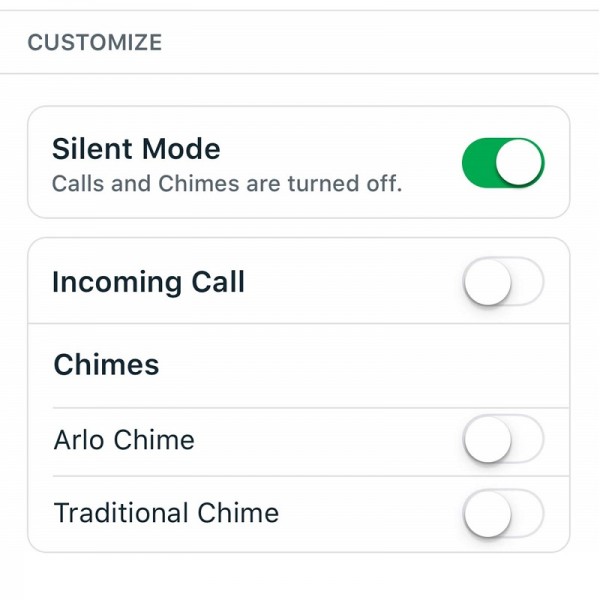Select the Silent Mode title text
The height and width of the screenshot is (600, 600).
[x=136, y=149]
